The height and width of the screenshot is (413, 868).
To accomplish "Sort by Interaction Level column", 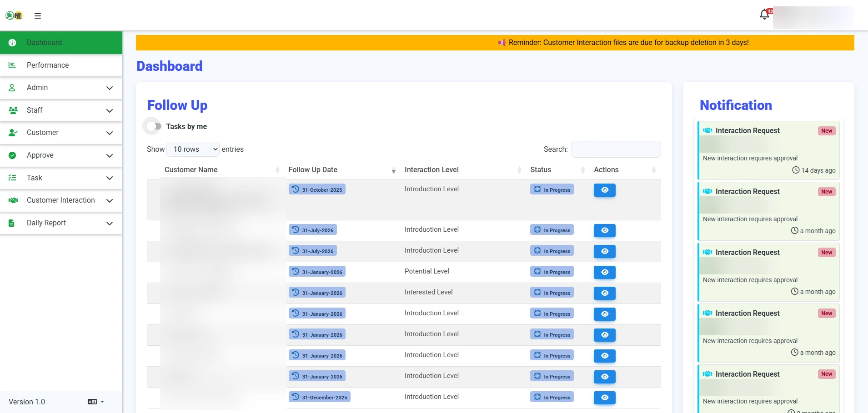I will (x=462, y=170).
